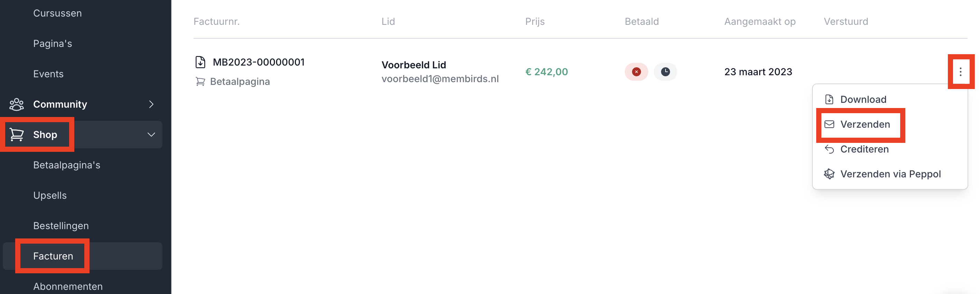Click the Betaalpagina link under the invoice
The image size is (980, 294).
240,82
